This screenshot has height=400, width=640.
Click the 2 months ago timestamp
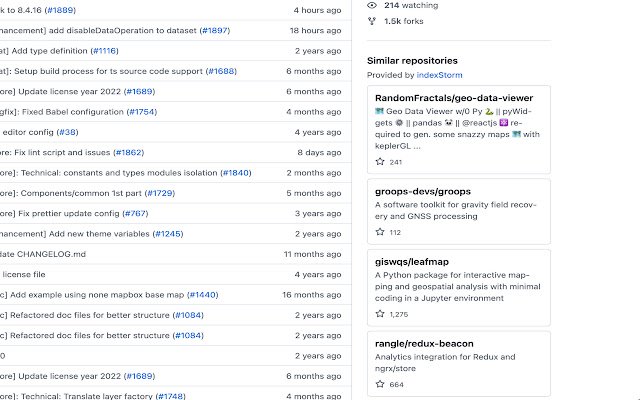(314, 173)
